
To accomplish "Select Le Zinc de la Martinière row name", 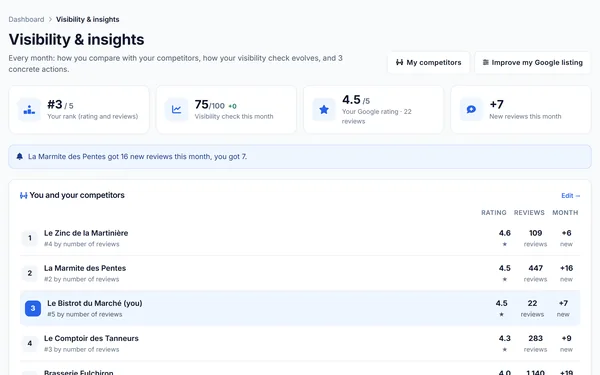I will coord(86,233).
